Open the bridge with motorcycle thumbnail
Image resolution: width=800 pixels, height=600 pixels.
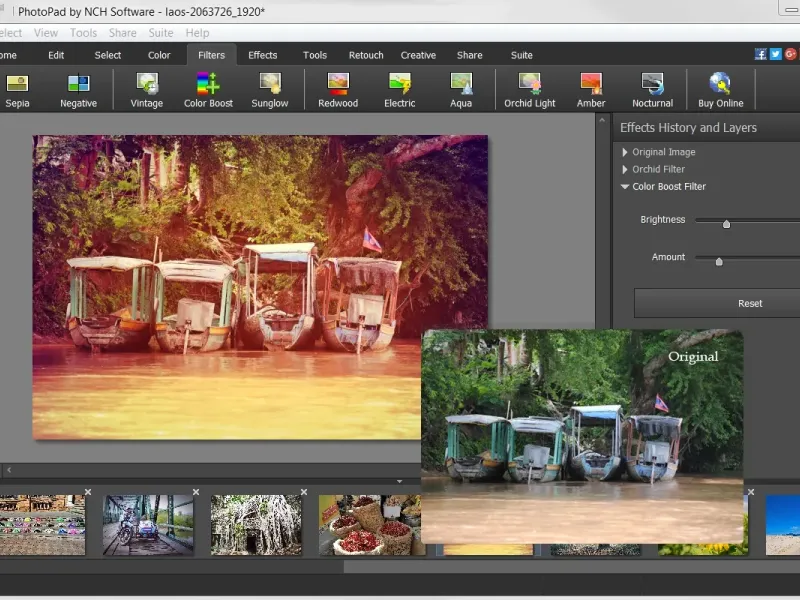click(148, 525)
